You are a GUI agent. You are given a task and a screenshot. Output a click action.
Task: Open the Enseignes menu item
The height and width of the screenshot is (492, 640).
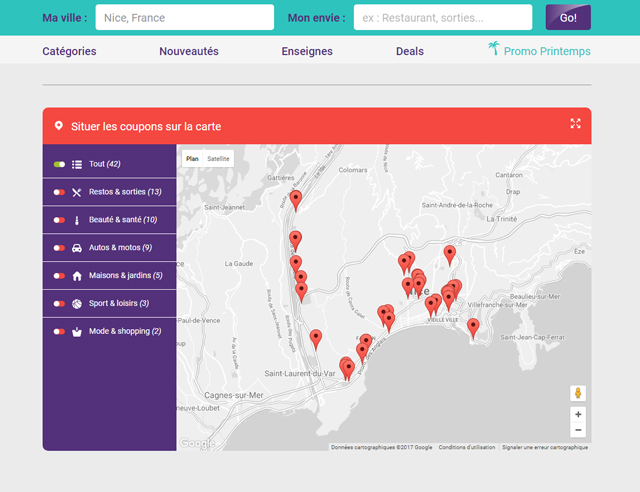click(307, 51)
